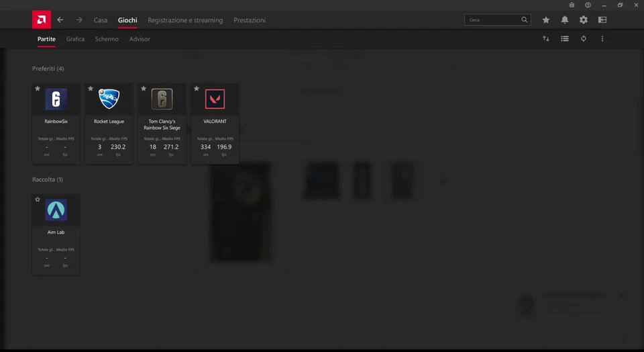This screenshot has width=644, height=352.
Task: Open favorites star in top bar
Action: point(546,19)
